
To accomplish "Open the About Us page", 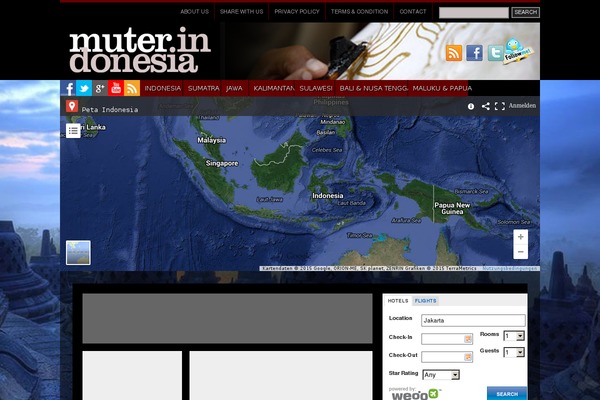I will tap(194, 11).
